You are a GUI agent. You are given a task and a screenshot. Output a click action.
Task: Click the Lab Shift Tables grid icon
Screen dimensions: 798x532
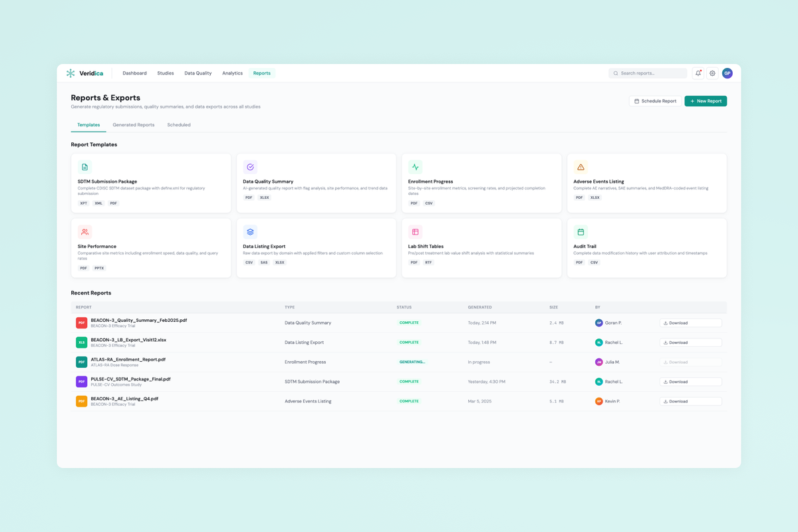coord(415,232)
